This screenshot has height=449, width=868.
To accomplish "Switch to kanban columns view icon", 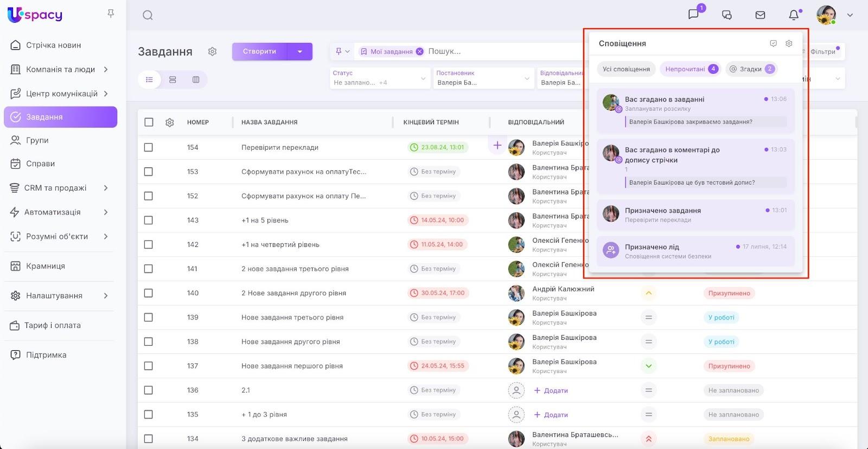I will click(x=196, y=80).
